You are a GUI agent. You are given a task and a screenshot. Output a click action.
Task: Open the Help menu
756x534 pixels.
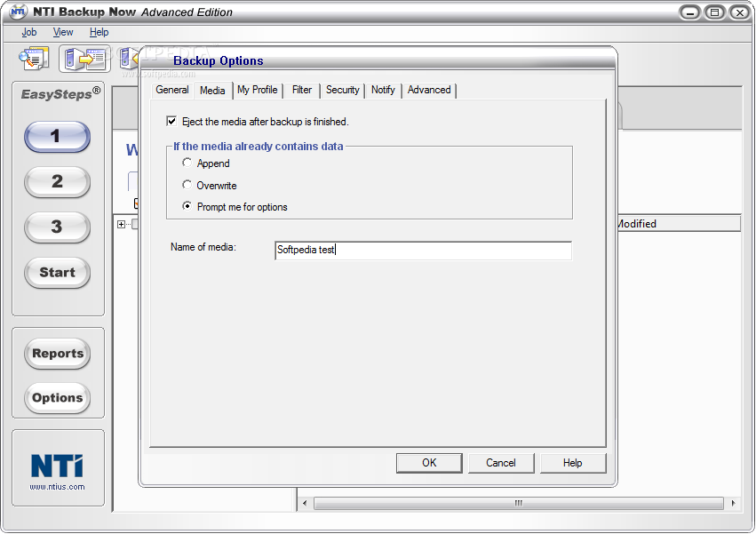coord(99,32)
